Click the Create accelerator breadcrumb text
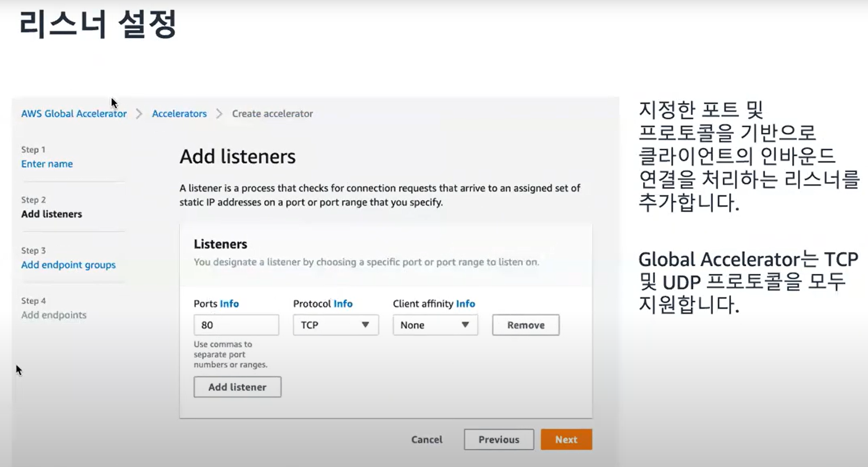Viewport: 868px width, 467px height. coord(272,114)
